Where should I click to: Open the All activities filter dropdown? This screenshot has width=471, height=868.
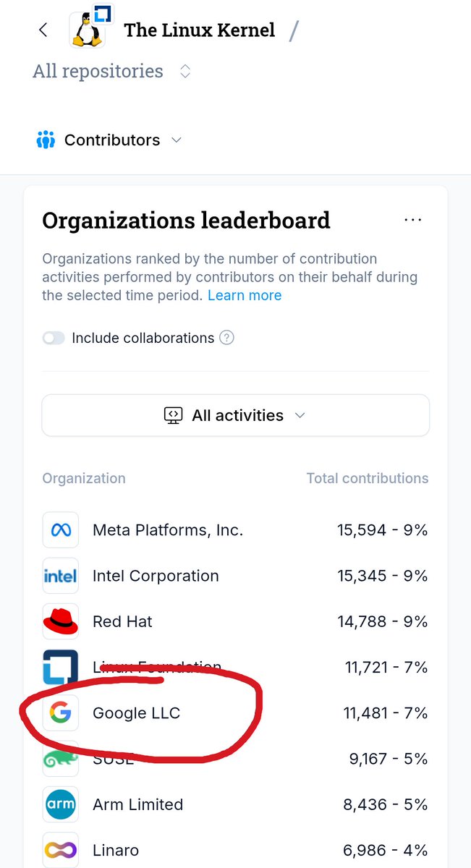(236, 415)
